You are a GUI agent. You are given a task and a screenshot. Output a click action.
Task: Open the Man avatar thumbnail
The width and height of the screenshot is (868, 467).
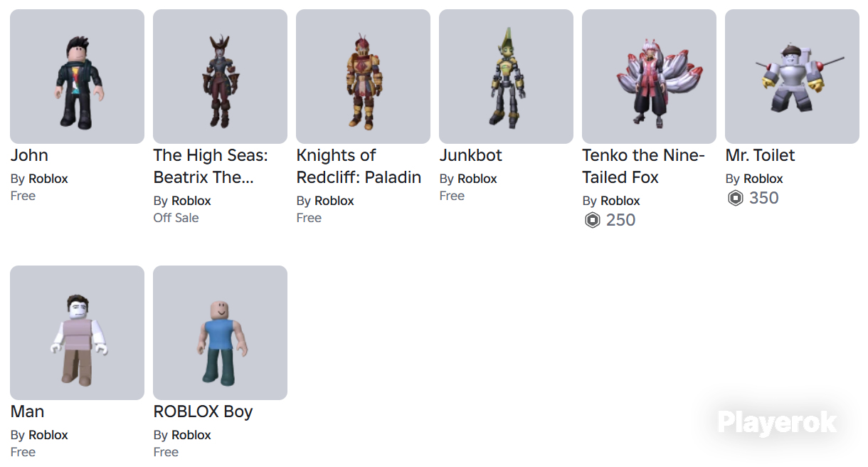pos(77,332)
